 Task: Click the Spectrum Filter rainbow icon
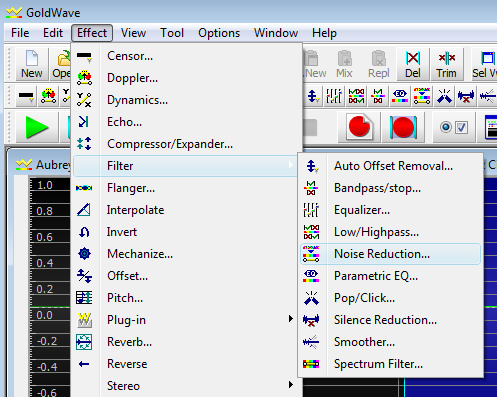311,364
